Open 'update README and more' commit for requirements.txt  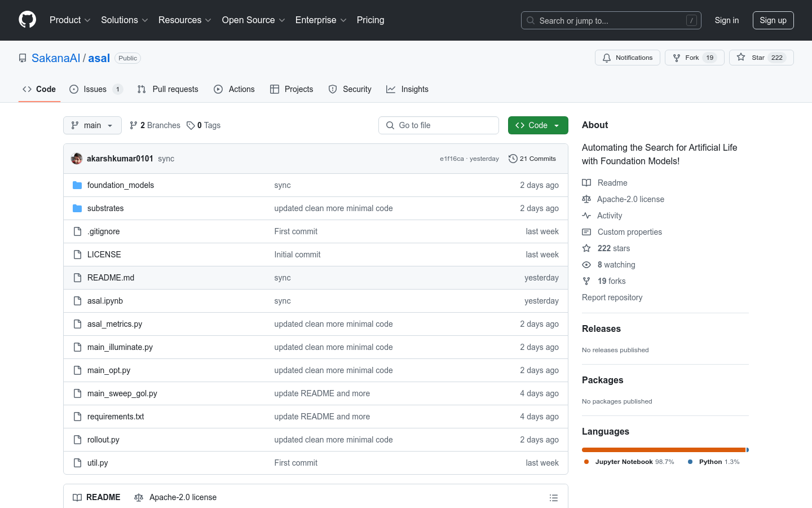322,417
